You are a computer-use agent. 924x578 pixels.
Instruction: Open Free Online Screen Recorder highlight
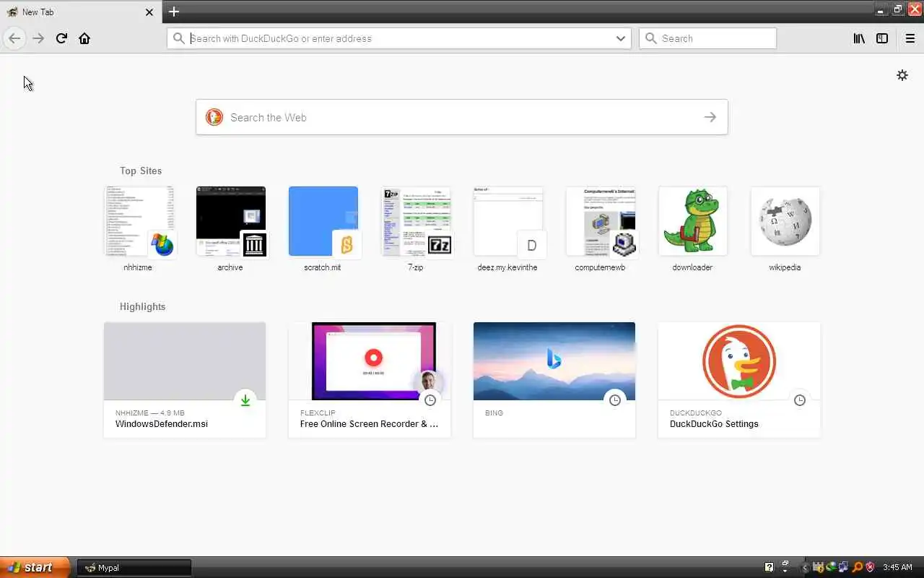click(x=370, y=380)
